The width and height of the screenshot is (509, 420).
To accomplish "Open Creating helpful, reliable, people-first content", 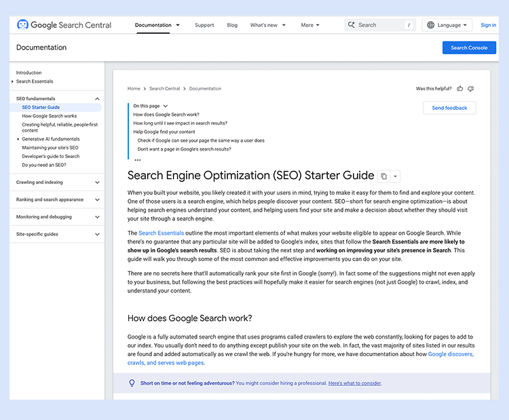I will [60, 128].
